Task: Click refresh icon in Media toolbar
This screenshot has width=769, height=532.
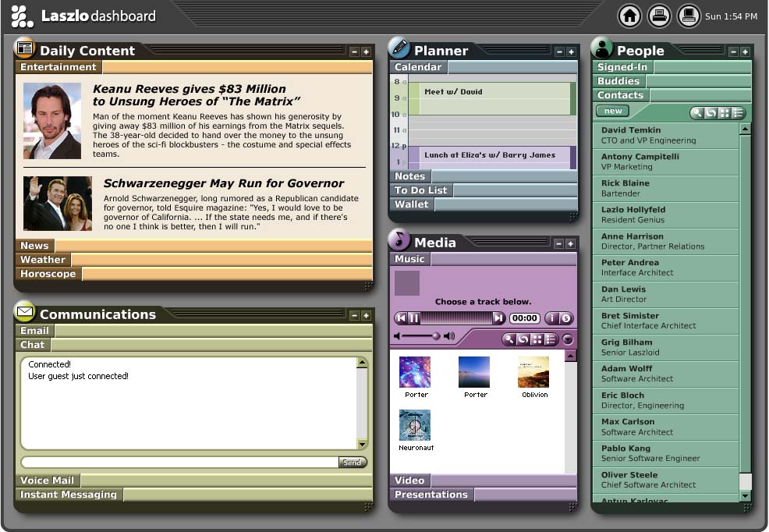Action: point(523,339)
